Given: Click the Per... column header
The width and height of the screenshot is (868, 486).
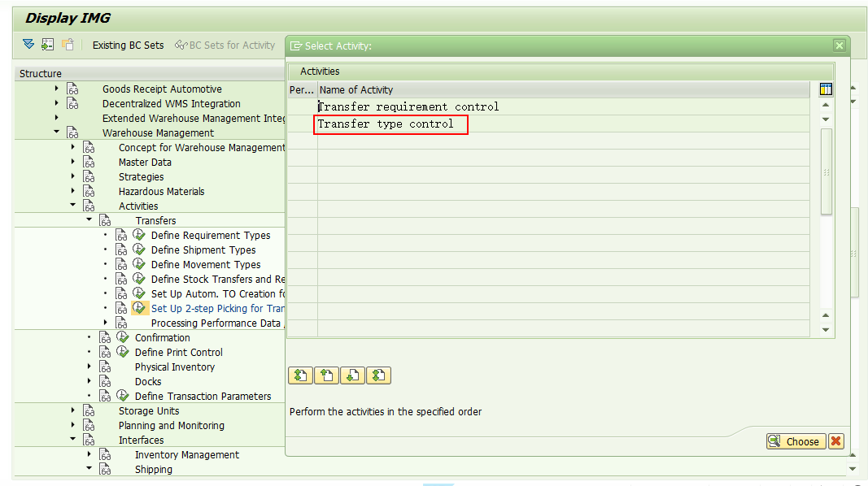Looking at the screenshot, I should (x=303, y=89).
